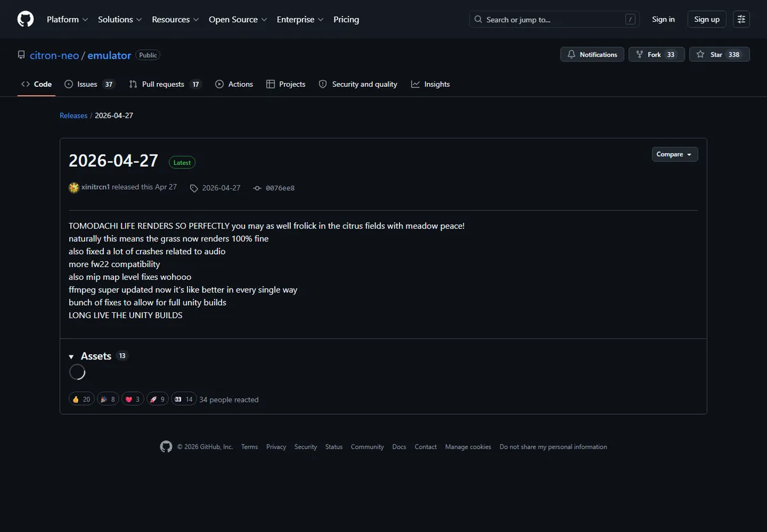Viewport: 767px width, 532px height.
Task: Toggle heart reaction 3
Action: click(x=133, y=399)
